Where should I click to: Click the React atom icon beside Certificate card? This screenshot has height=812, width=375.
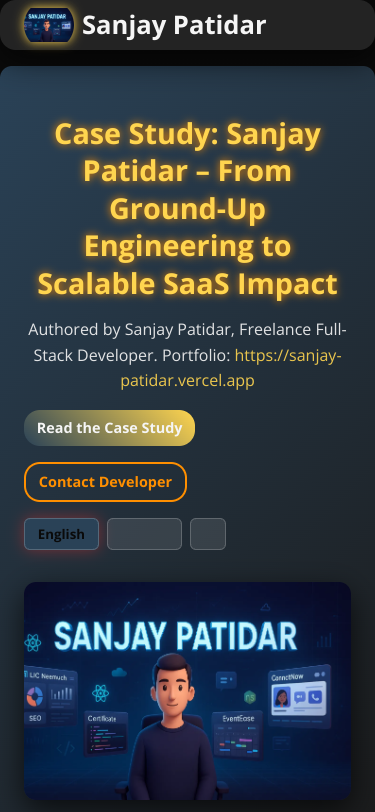click(100, 693)
